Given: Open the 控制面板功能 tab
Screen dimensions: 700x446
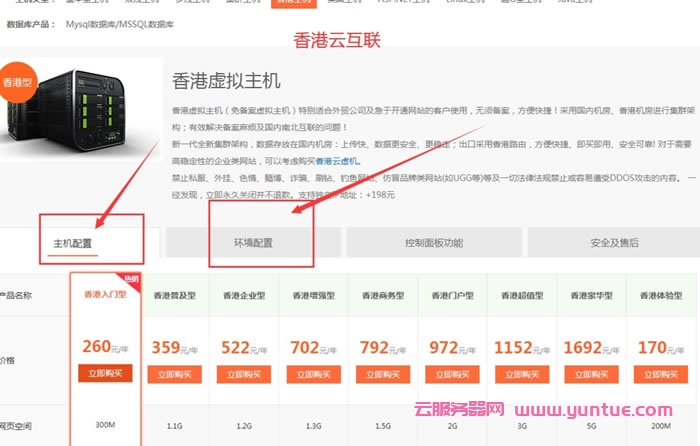Looking at the screenshot, I should pos(433,243).
